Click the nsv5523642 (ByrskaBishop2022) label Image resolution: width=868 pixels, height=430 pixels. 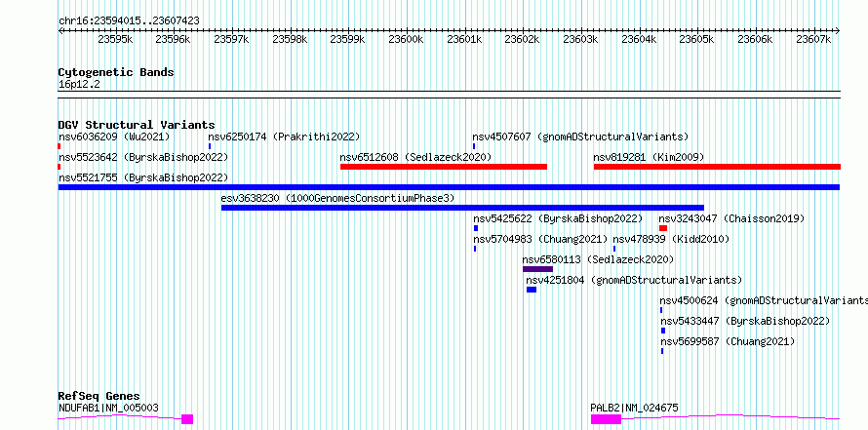coord(143,157)
